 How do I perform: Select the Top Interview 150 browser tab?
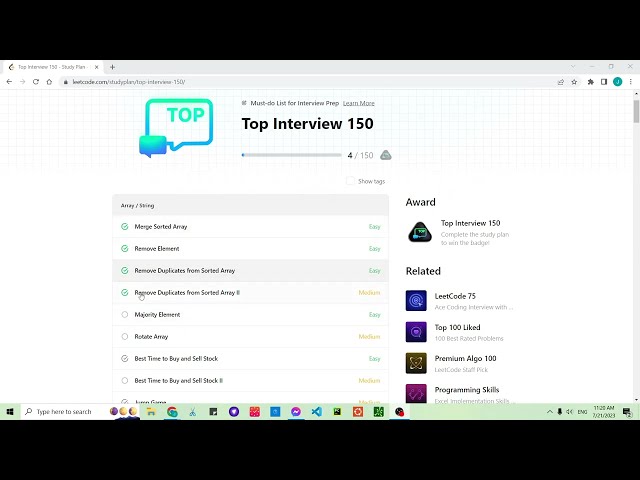tap(52, 67)
